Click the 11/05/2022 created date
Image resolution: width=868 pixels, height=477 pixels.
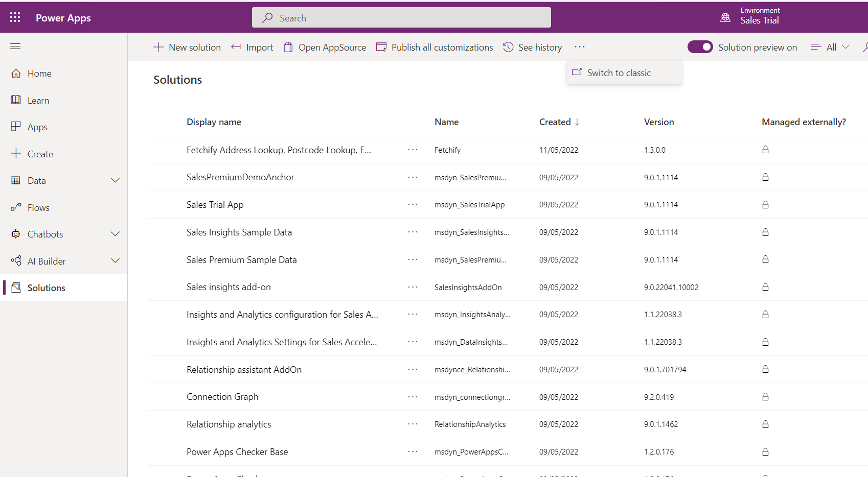(559, 150)
